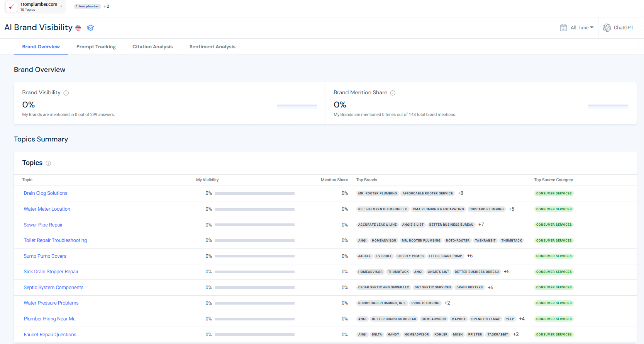Click the Brand Mention Share info icon
644x344 pixels.
tap(393, 93)
